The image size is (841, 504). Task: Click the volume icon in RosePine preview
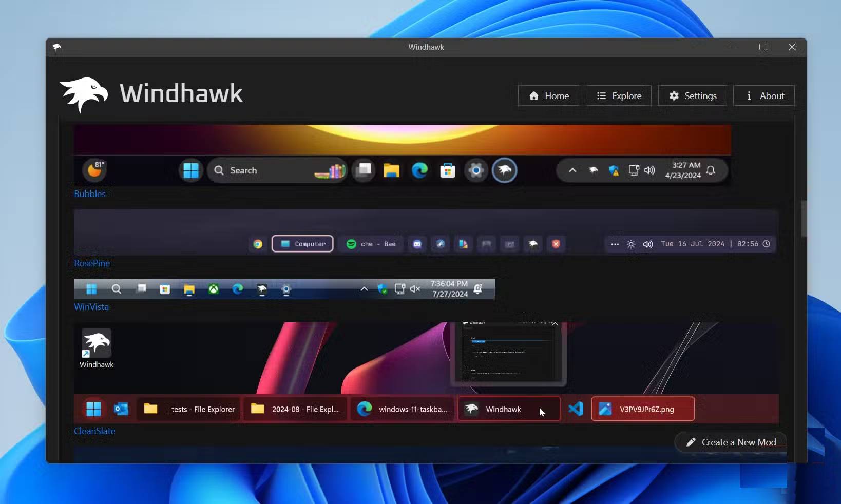click(648, 244)
